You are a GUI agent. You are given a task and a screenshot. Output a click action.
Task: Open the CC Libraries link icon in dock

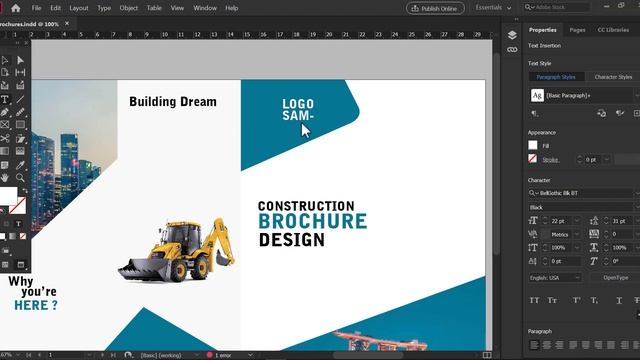click(512, 50)
